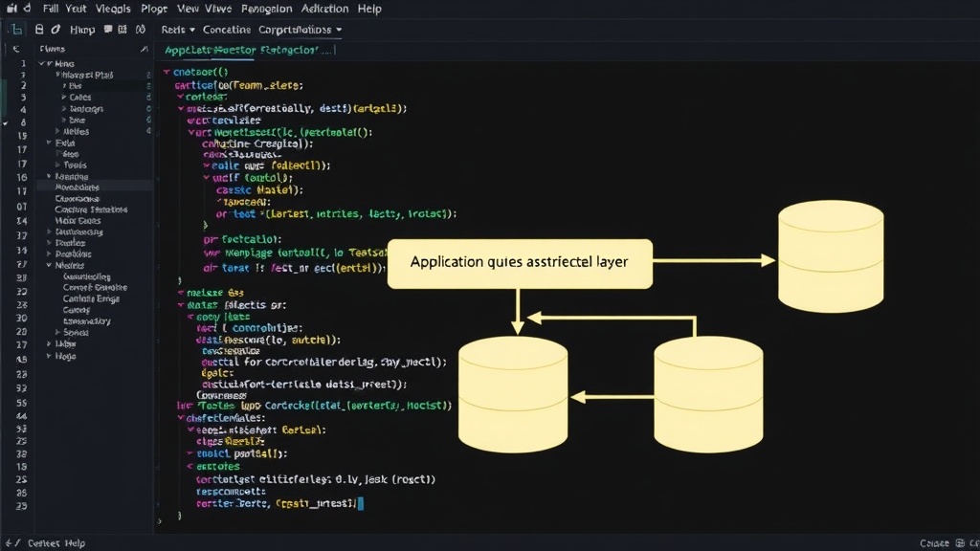Select the Molar Eases tree item

pyautogui.click(x=78, y=221)
